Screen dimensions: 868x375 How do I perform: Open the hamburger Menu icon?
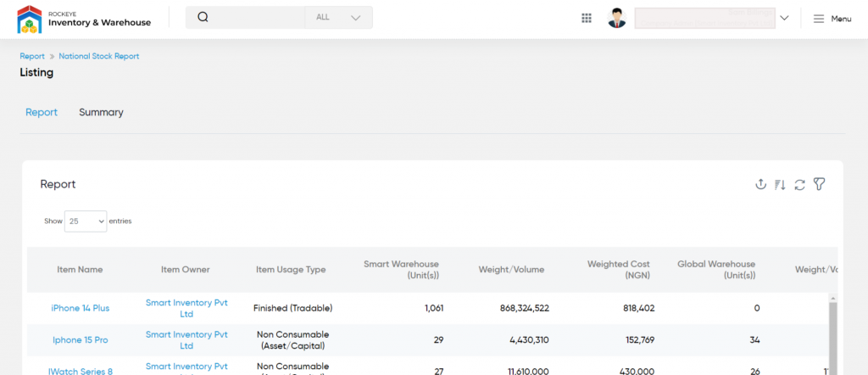(819, 19)
